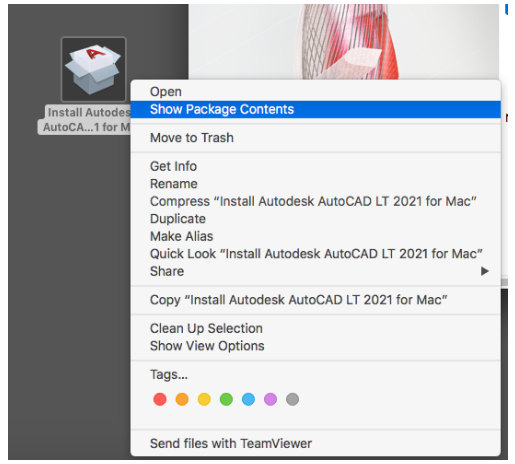This screenshot has width=515, height=464.
Task: Expand the Share submenu arrow
Action: coord(485,271)
